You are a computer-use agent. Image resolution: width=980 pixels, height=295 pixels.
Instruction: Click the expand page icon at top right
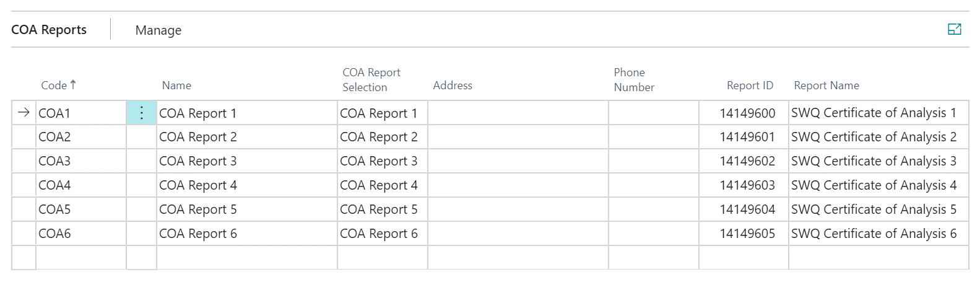click(x=954, y=29)
